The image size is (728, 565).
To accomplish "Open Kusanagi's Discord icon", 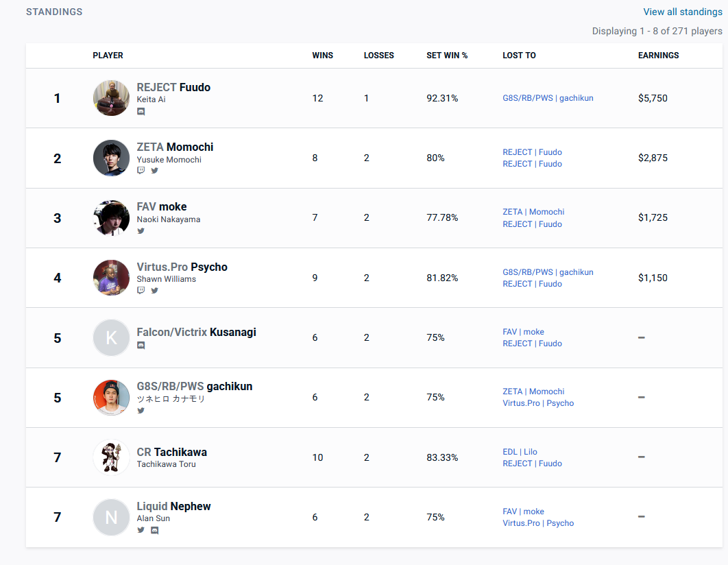I will pos(141,345).
